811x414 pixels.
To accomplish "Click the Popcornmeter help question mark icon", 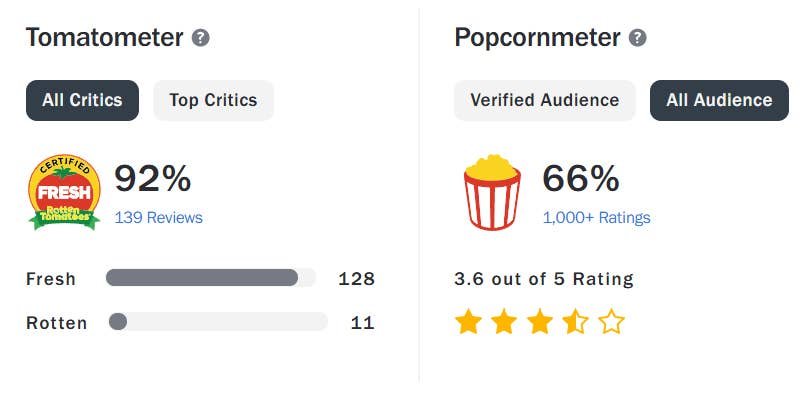I will (x=638, y=38).
